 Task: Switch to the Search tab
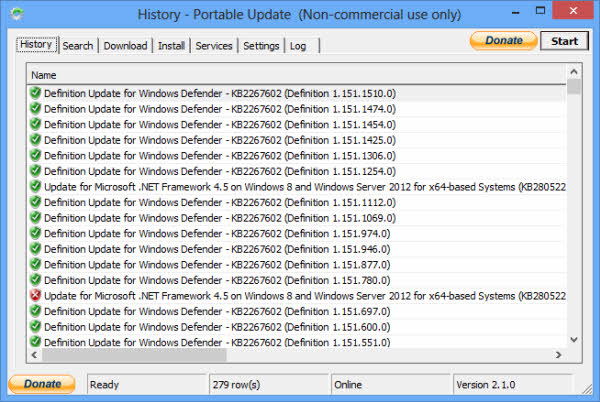pos(78,46)
